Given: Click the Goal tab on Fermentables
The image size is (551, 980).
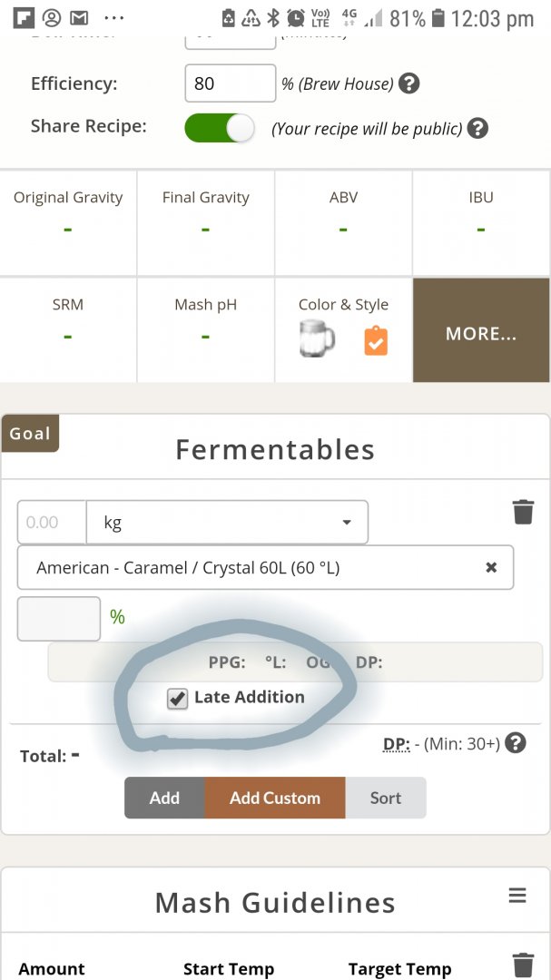Looking at the screenshot, I should pos(30,434).
